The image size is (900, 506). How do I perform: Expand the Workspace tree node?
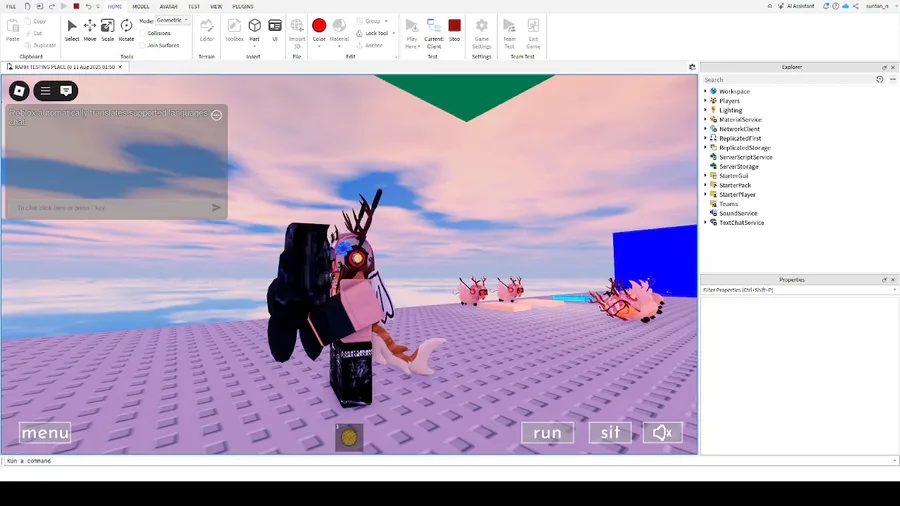tap(705, 91)
